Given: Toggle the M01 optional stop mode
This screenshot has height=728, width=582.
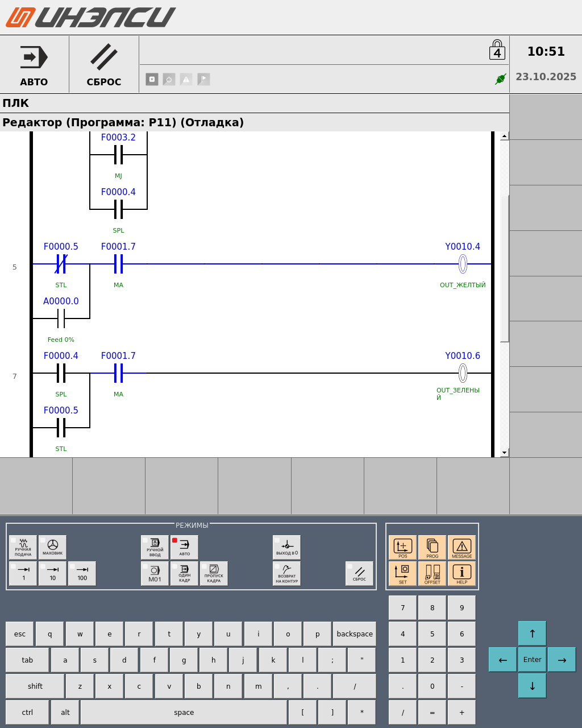Looking at the screenshot, I should (155, 573).
